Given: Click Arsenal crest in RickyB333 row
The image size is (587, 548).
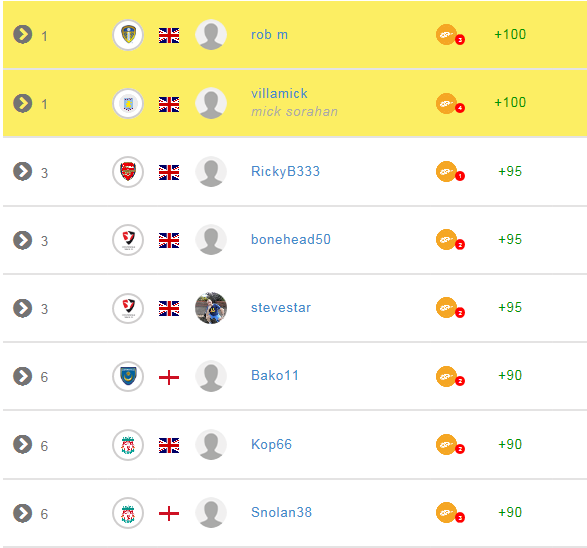Looking at the screenshot, I should click(x=128, y=172).
